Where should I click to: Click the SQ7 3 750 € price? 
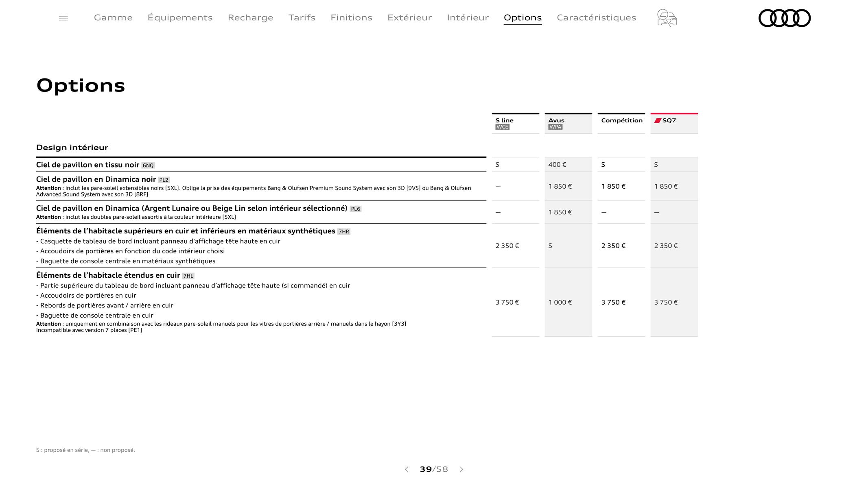[x=666, y=302]
